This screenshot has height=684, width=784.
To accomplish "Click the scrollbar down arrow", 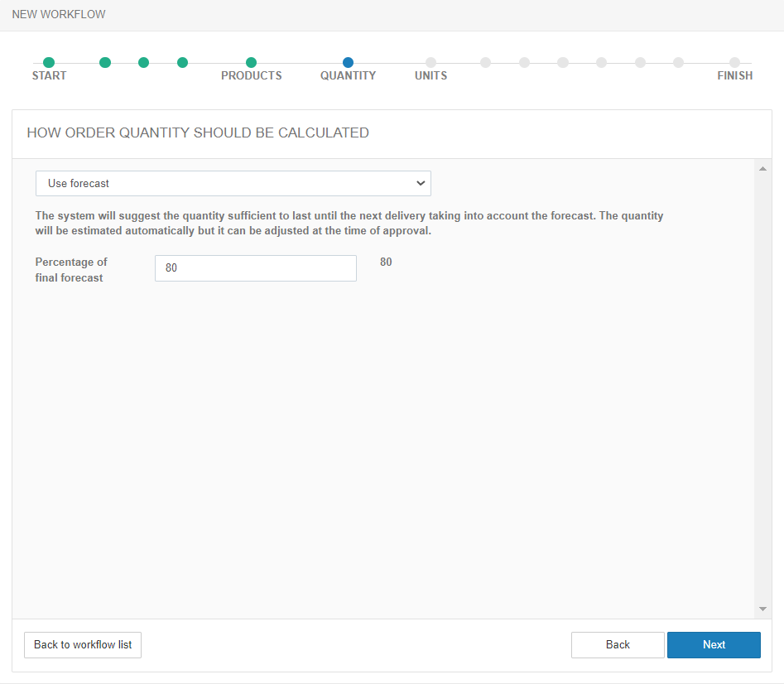I will pos(762,609).
